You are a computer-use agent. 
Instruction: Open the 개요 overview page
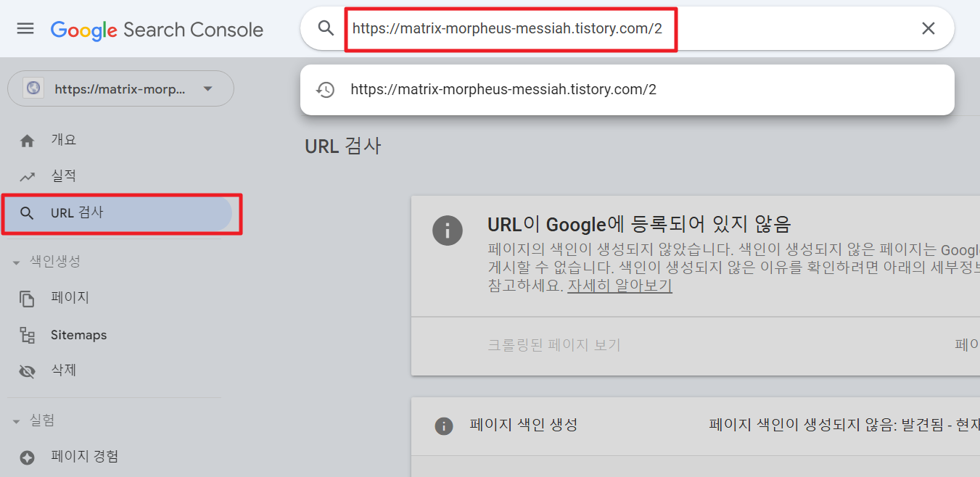point(63,140)
